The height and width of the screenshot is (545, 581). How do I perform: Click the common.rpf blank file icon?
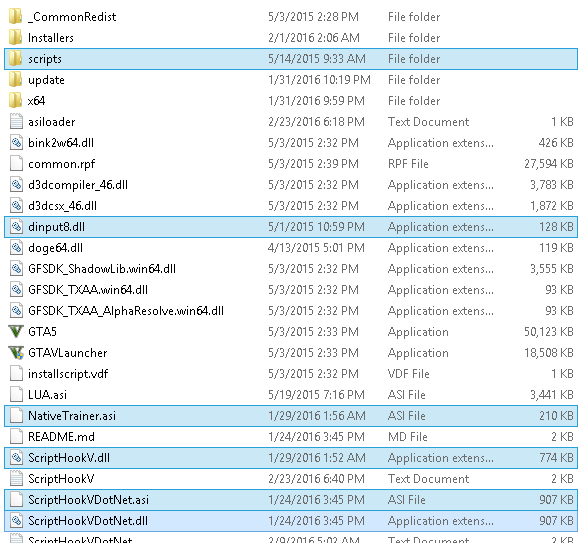(x=16, y=163)
